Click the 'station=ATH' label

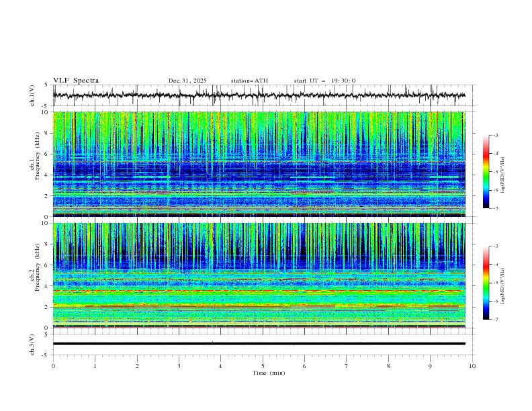coord(249,81)
